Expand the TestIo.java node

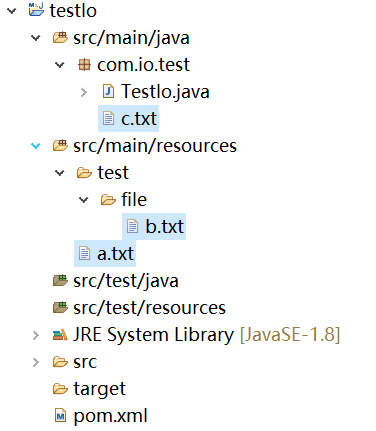pos(84,92)
